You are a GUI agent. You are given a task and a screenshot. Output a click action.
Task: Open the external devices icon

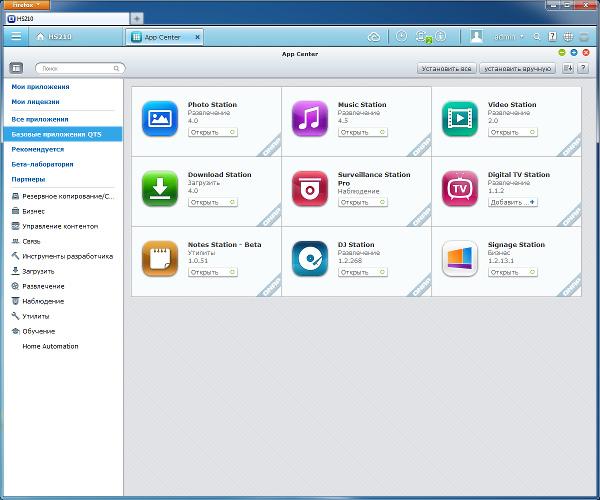coord(422,37)
